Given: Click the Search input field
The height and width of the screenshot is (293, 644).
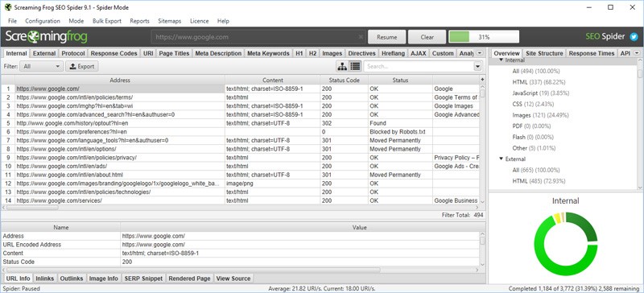Looking at the screenshot, I should tap(419, 66).
